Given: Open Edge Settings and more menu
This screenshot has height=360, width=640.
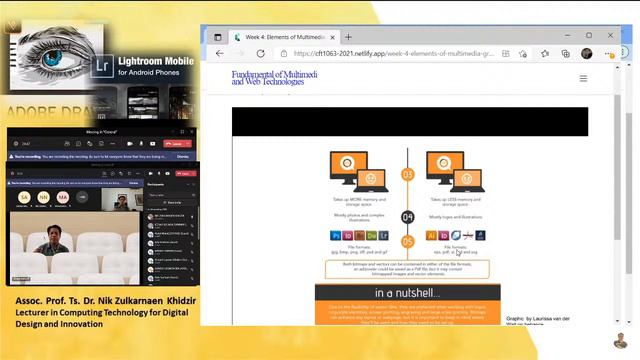Looking at the screenshot, I should pyautogui.click(x=609, y=53).
